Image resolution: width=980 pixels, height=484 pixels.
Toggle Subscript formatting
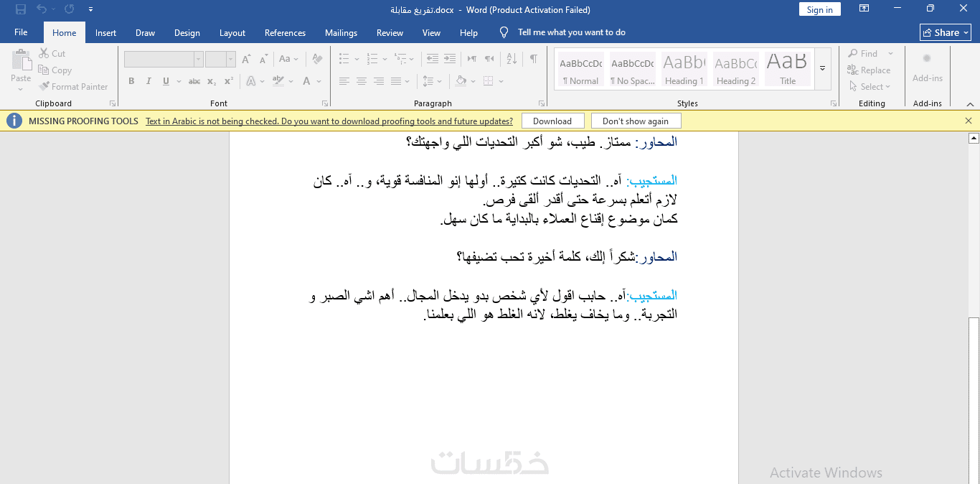point(213,81)
